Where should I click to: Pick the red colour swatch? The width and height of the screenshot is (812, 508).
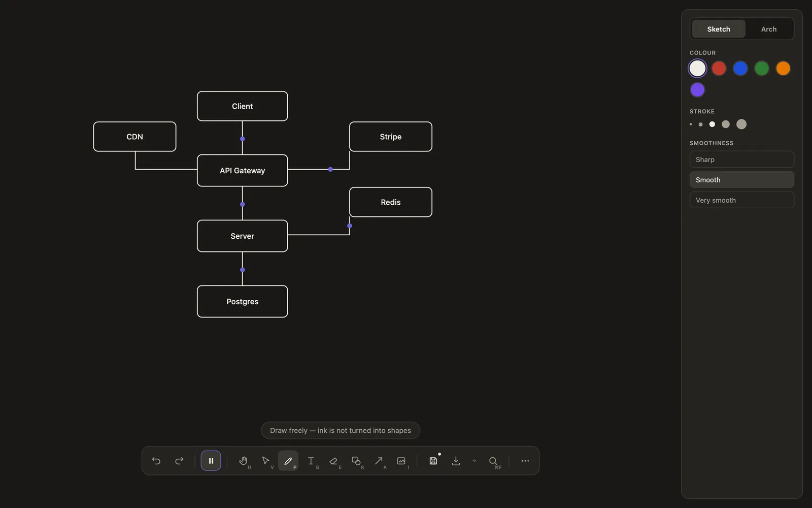719,68
